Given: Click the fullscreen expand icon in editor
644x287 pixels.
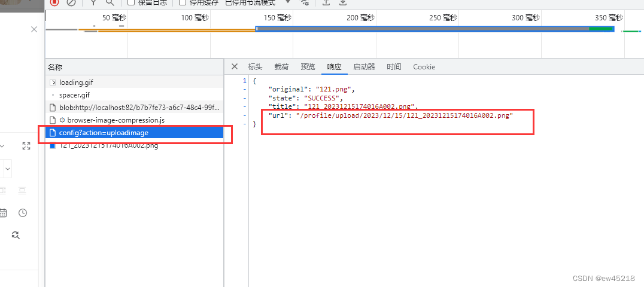Looking at the screenshot, I should (x=27, y=146).
